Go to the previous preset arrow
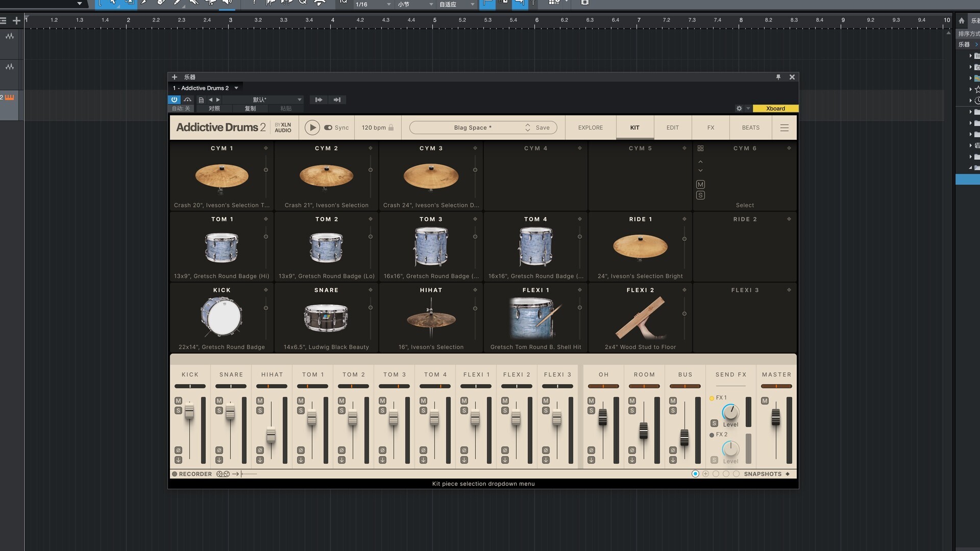Screen dimensions: 980x551 210,100
